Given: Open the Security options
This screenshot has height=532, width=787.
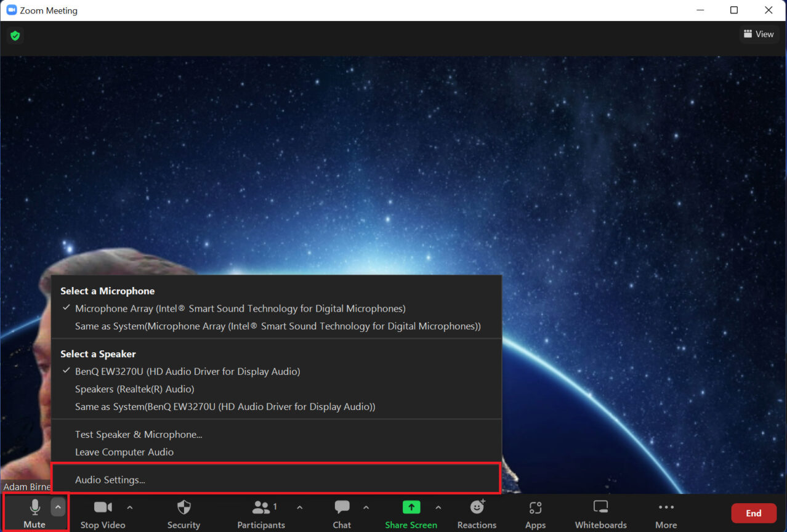Looking at the screenshot, I should coord(183,512).
